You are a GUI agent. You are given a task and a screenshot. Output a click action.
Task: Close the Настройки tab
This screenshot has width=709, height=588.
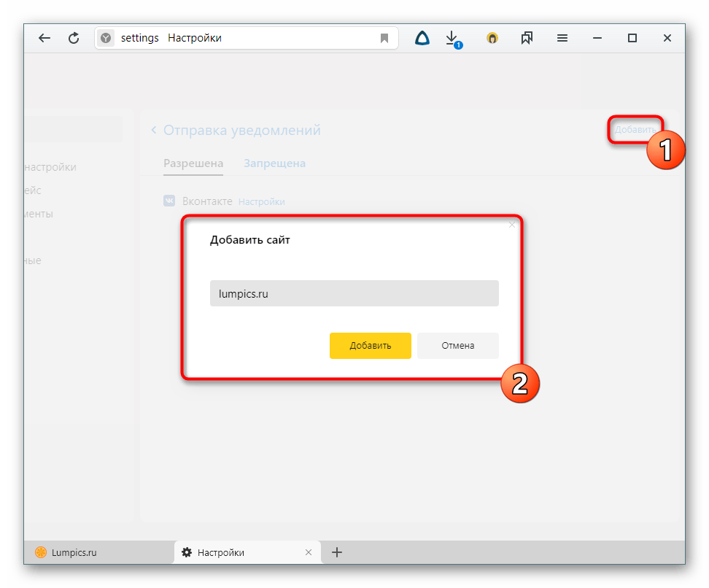point(309,552)
